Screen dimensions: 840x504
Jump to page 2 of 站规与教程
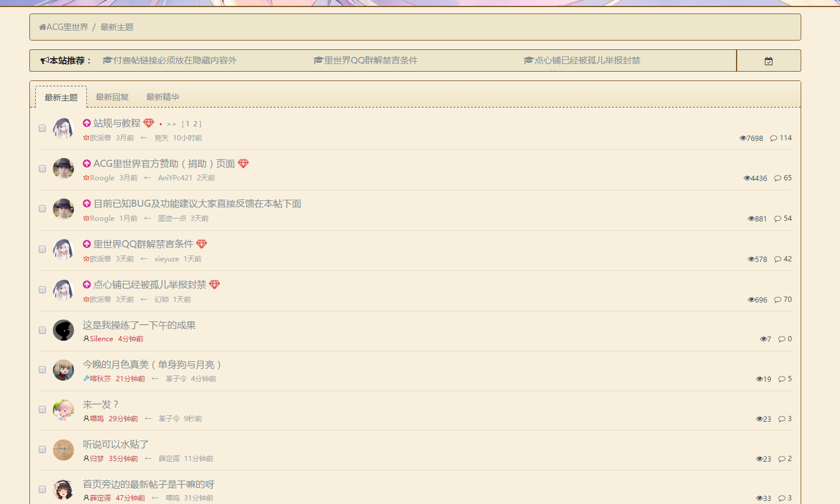click(x=197, y=124)
